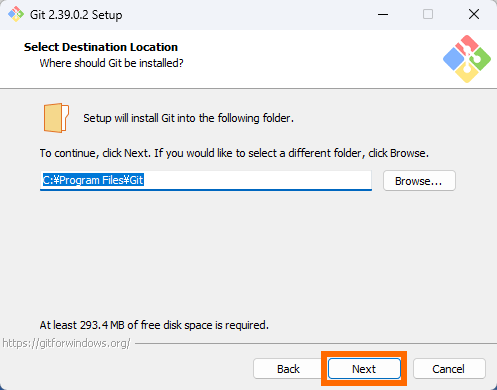
Task: Minimize the Git Setup window
Action: (x=383, y=14)
